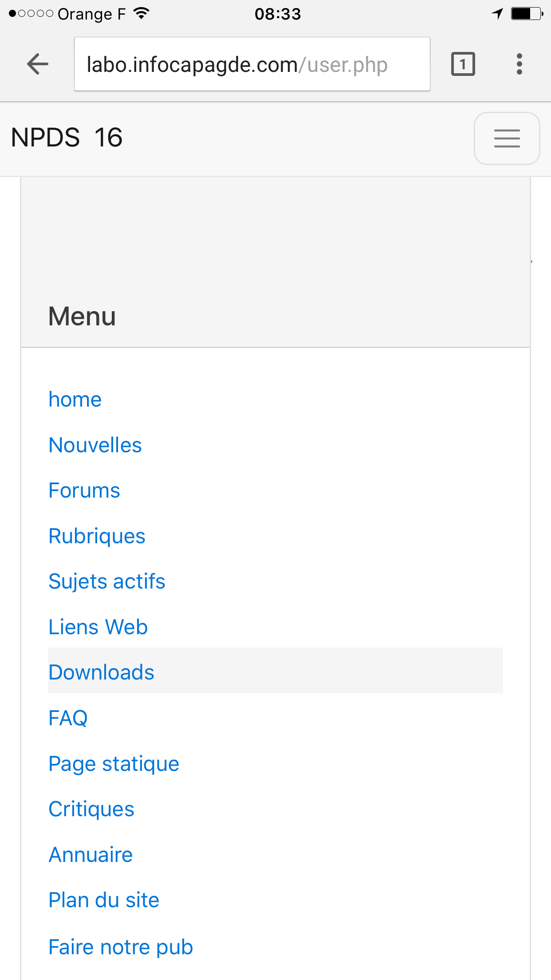The image size is (551, 980).
Task: Open the NPDS 16 brand link
Action: (x=67, y=138)
